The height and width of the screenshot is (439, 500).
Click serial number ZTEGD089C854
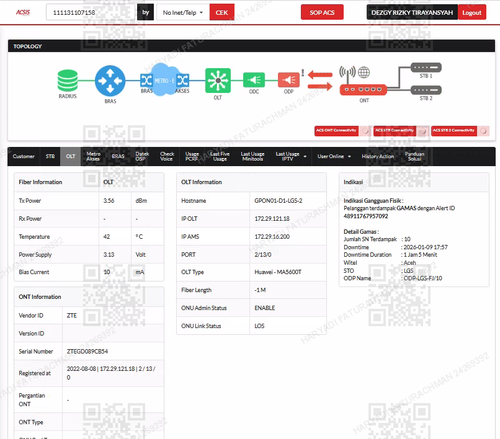point(87,351)
